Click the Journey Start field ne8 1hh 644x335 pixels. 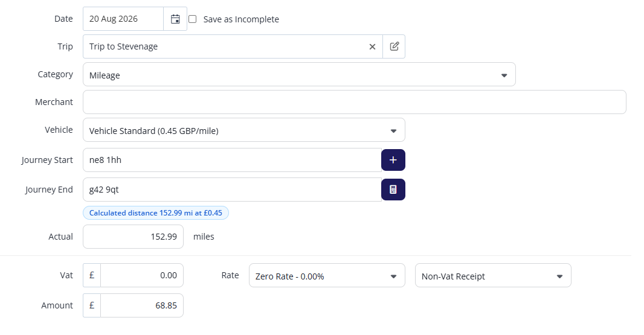232,160
